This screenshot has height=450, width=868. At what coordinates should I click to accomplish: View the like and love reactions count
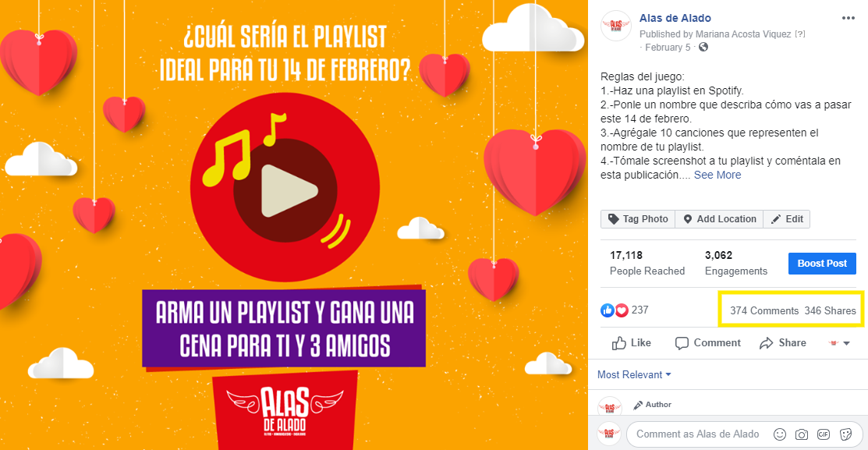625,310
